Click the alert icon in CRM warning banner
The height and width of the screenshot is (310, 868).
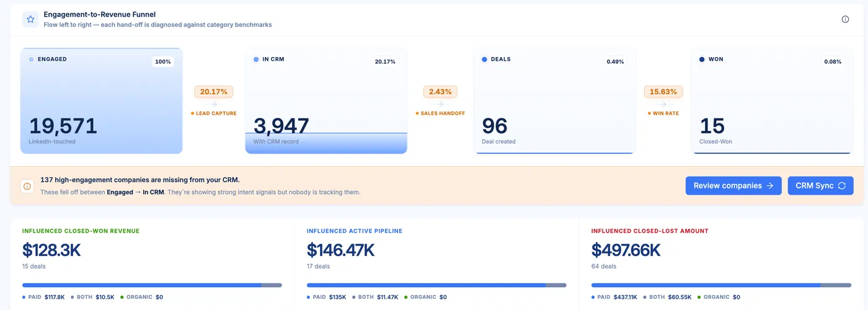27,186
